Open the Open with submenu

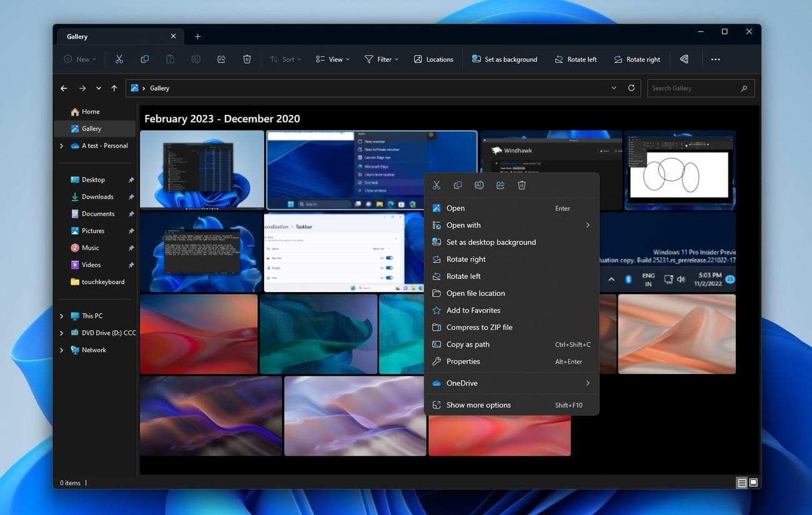463,225
